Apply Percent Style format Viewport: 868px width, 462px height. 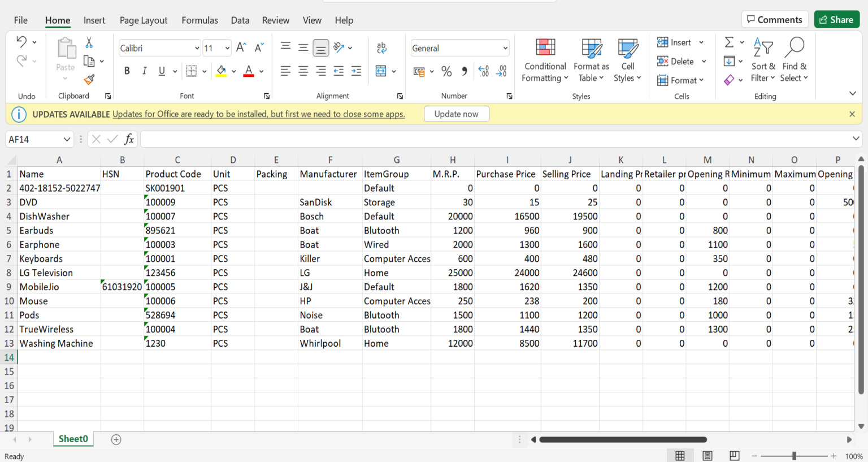tap(446, 71)
